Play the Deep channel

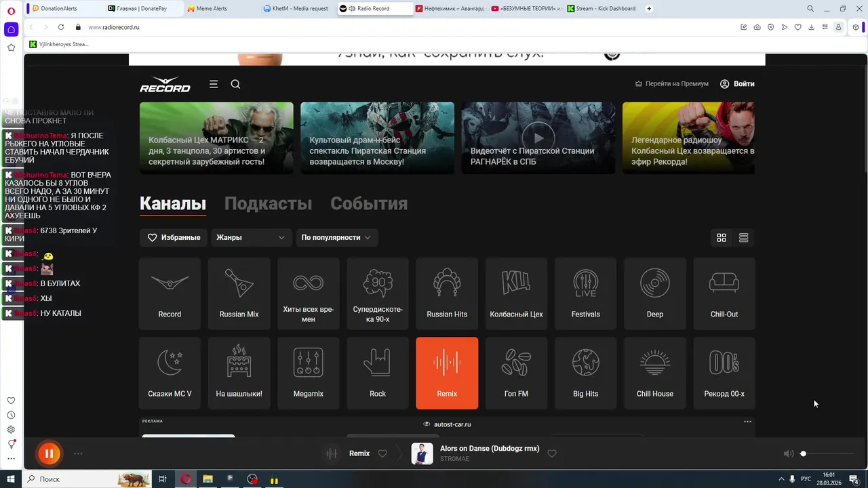coord(655,293)
